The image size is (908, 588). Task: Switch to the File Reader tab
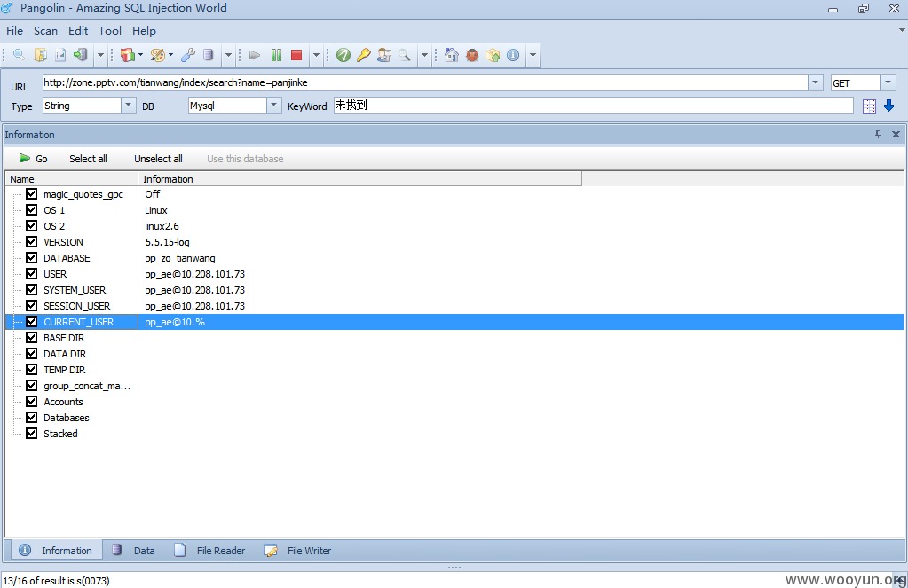(x=210, y=551)
